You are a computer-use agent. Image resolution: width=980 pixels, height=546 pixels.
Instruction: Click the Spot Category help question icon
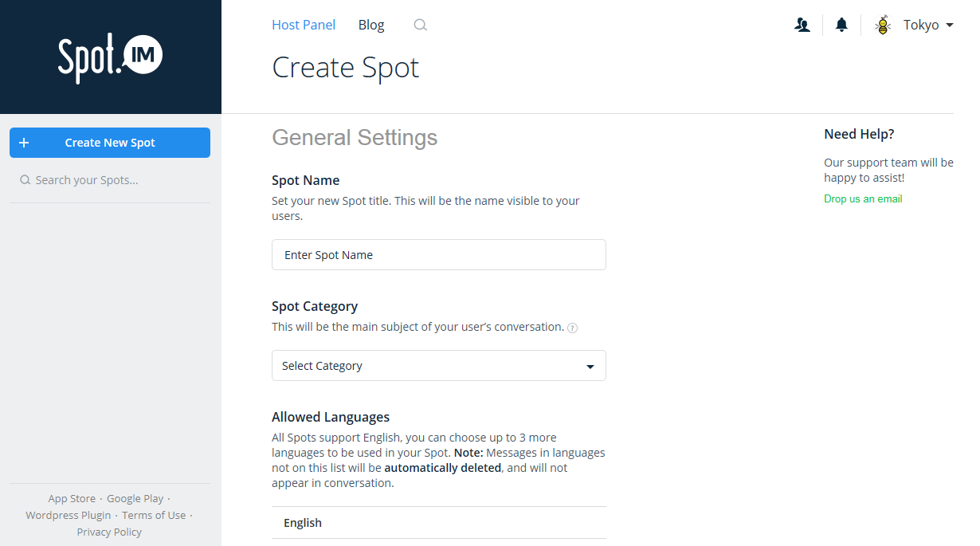pos(572,328)
